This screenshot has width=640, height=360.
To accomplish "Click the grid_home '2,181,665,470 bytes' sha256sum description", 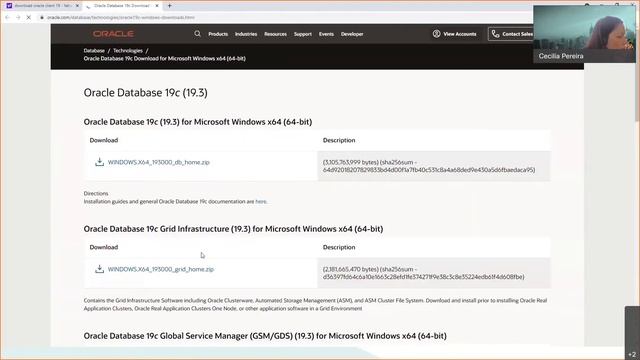I will click(x=423, y=273).
